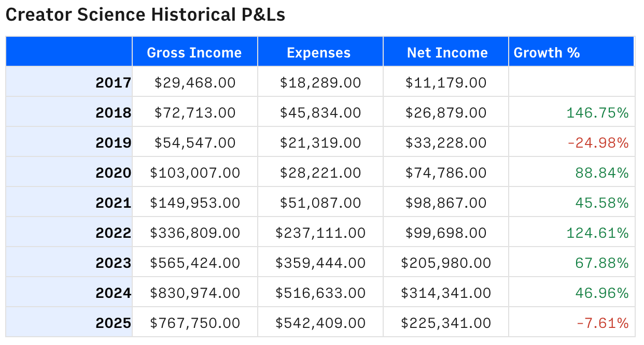Image resolution: width=644 pixels, height=345 pixels.
Task: Select the 2021 row label
Action: click(113, 203)
